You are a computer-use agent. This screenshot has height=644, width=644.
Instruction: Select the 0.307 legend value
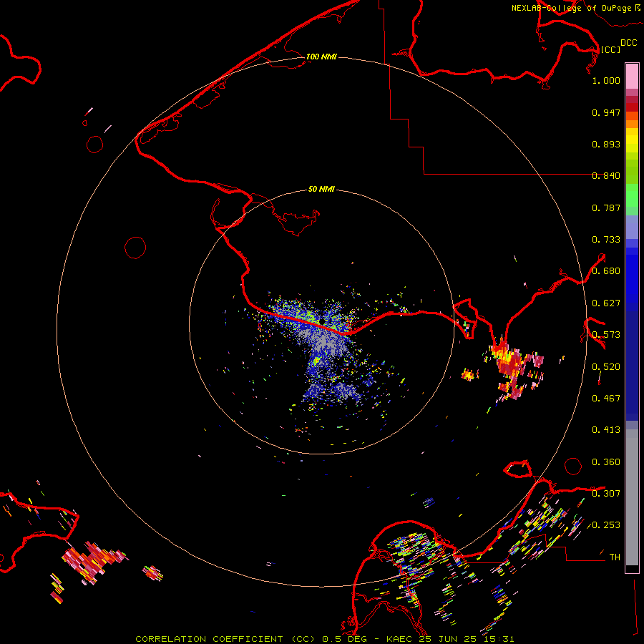coord(606,494)
